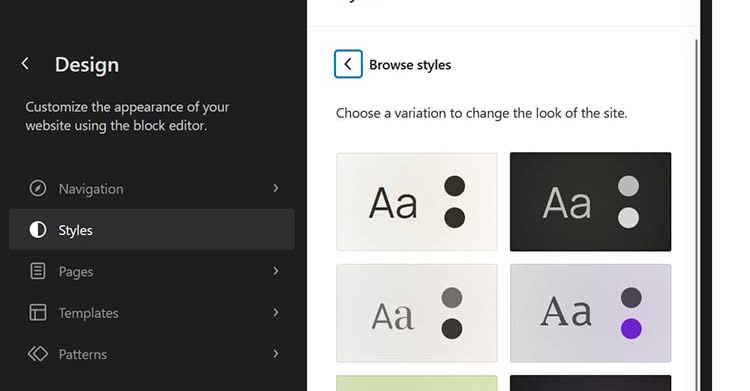This screenshot has width=750, height=391.
Task: Click the Browse styles heading
Action: pyautogui.click(x=410, y=65)
